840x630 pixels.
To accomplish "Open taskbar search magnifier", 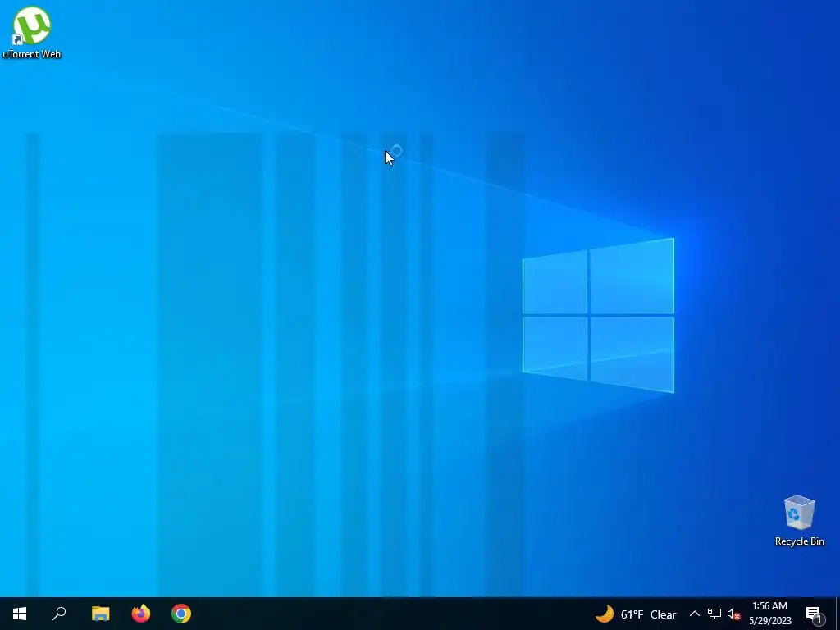I will click(59, 614).
